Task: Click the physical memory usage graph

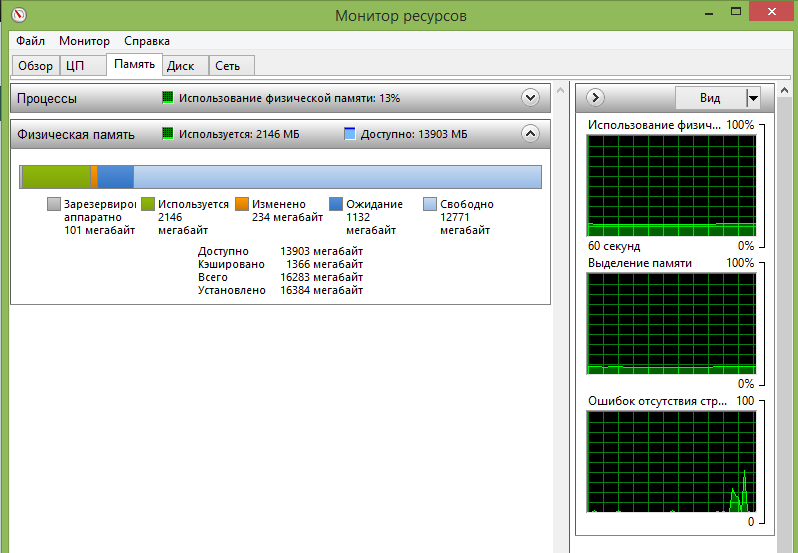Action: pos(671,186)
